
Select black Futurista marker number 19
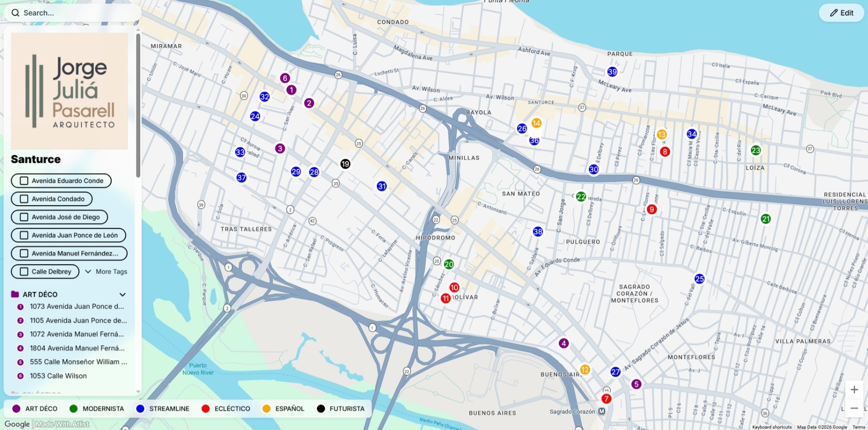point(345,164)
